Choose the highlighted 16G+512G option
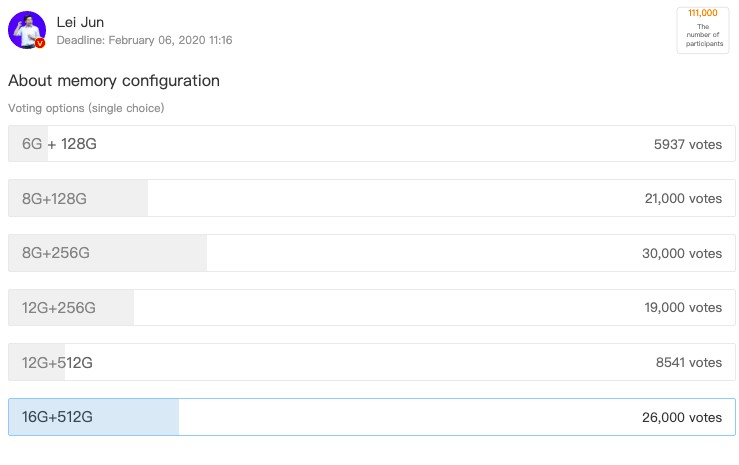 (57, 417)
